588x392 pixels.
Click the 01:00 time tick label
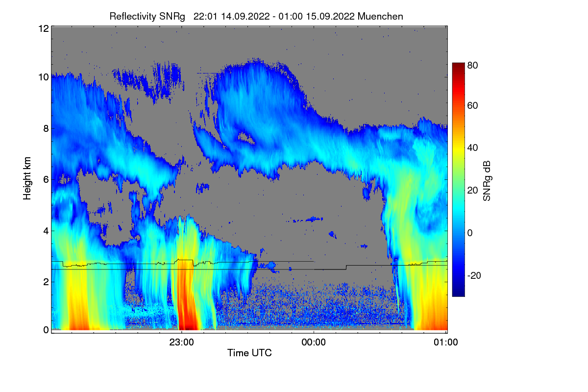click(446, 342)
